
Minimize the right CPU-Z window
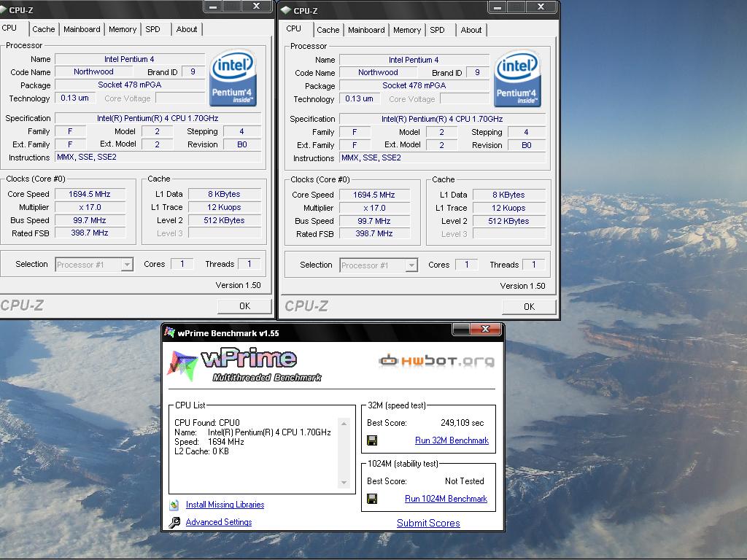pyautogui.click(x=498, y=7)
